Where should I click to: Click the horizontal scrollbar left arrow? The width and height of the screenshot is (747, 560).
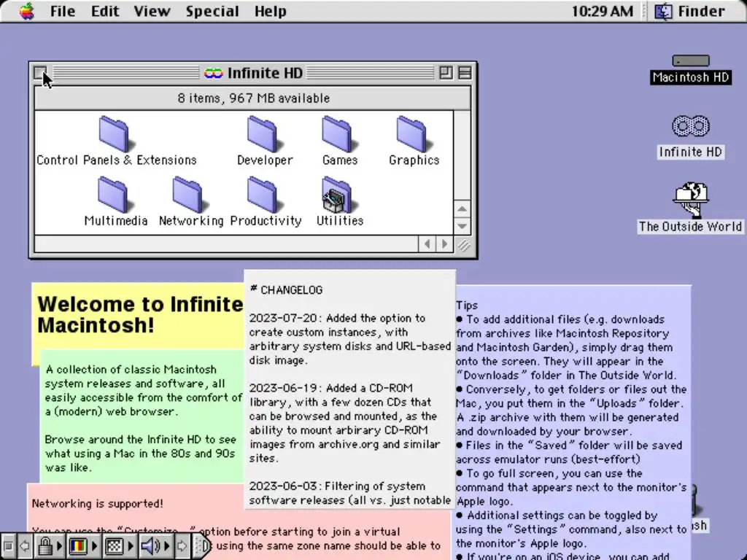(427, 244)
